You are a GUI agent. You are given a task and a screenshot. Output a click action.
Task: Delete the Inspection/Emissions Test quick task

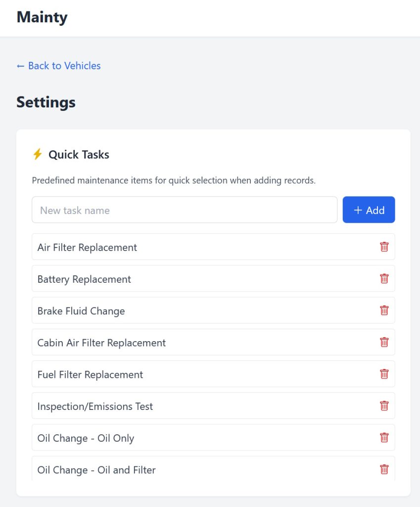pyautogui.click(x=384, y=406)
